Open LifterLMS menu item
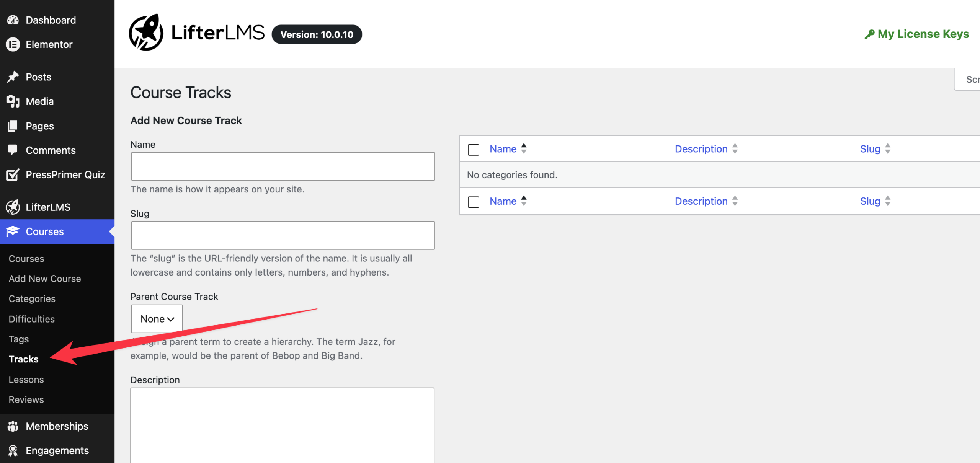The width and height of the screenshot is (980, 463). [57, 207]
